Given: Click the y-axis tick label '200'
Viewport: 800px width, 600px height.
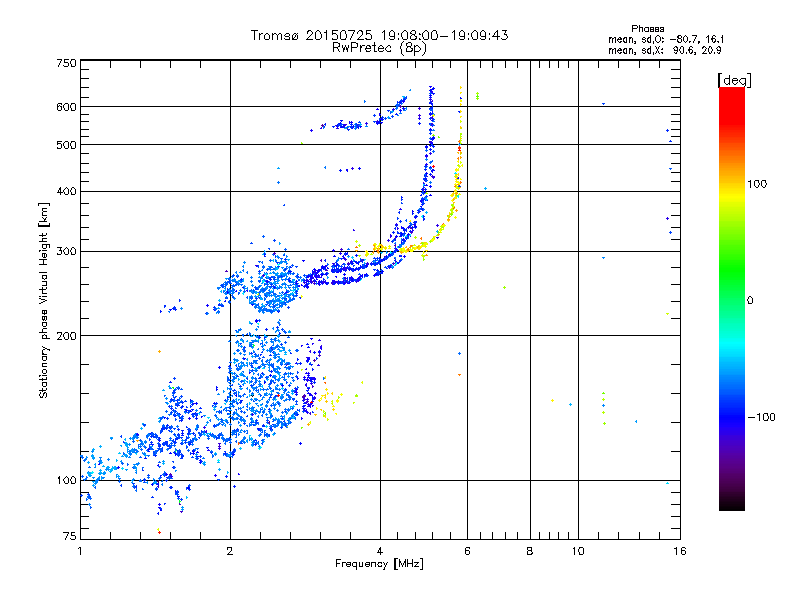Looking at the screenshot, I should [x=66, y=336].
